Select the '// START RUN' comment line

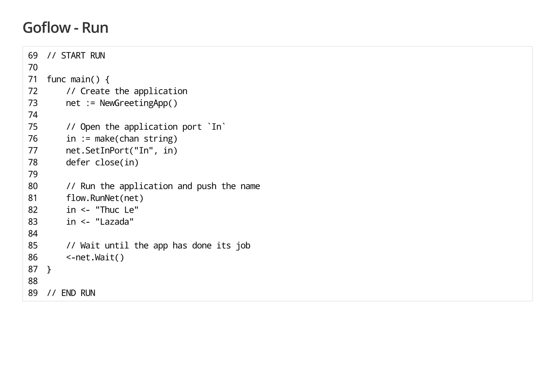[76, 56]
